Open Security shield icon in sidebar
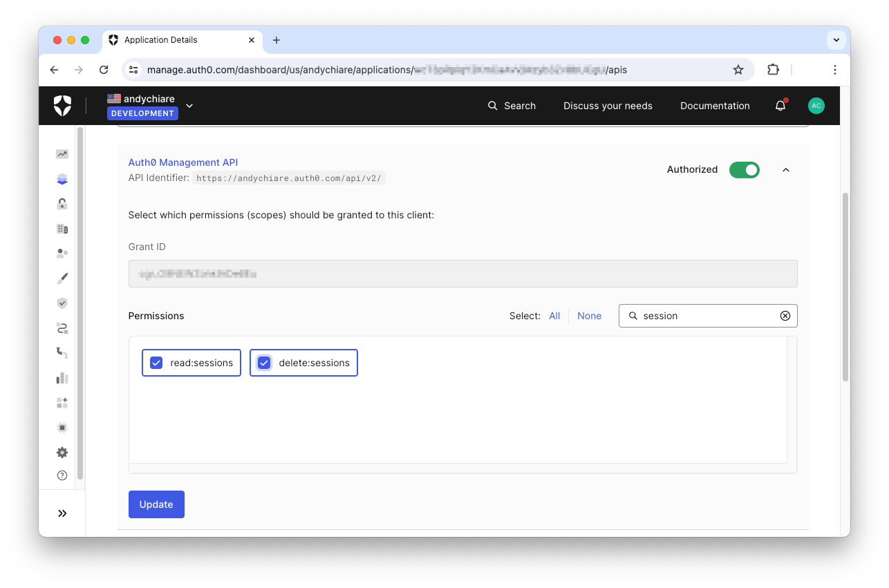This screenshot has height=588, width=889. click(62, 303)
